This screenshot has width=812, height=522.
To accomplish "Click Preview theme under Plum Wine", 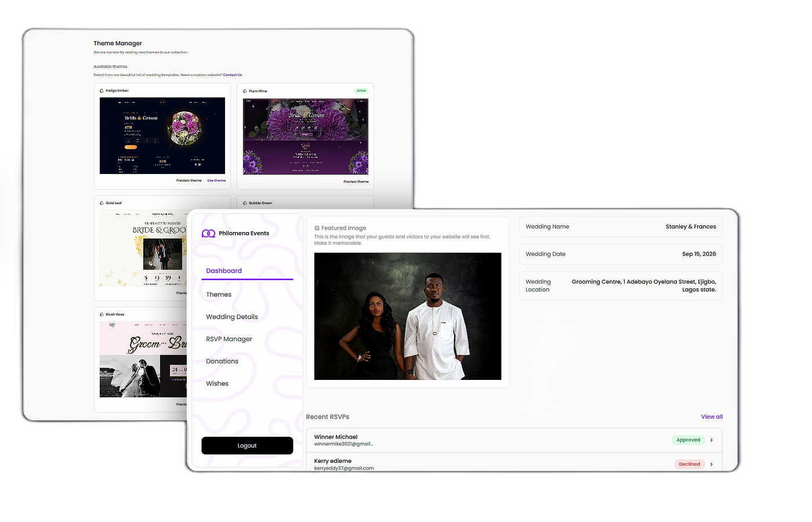I will (x=356, y=182).
